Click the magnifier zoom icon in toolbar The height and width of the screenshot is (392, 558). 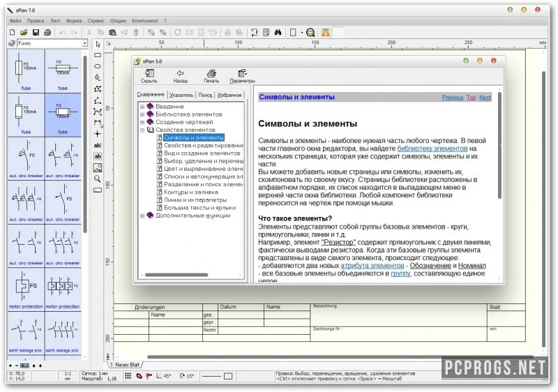click(x=310, y=33)
